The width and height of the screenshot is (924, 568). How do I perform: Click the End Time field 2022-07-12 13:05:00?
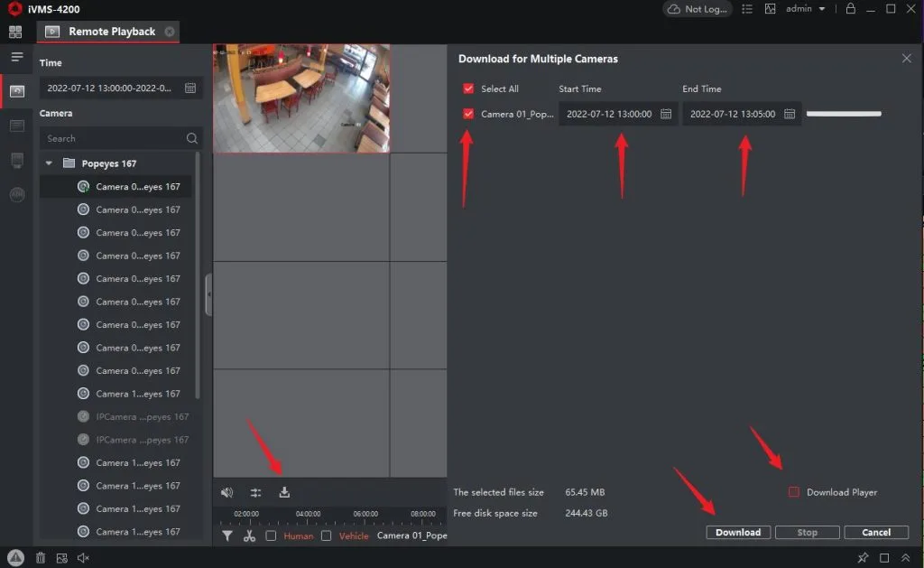(742, 114)
